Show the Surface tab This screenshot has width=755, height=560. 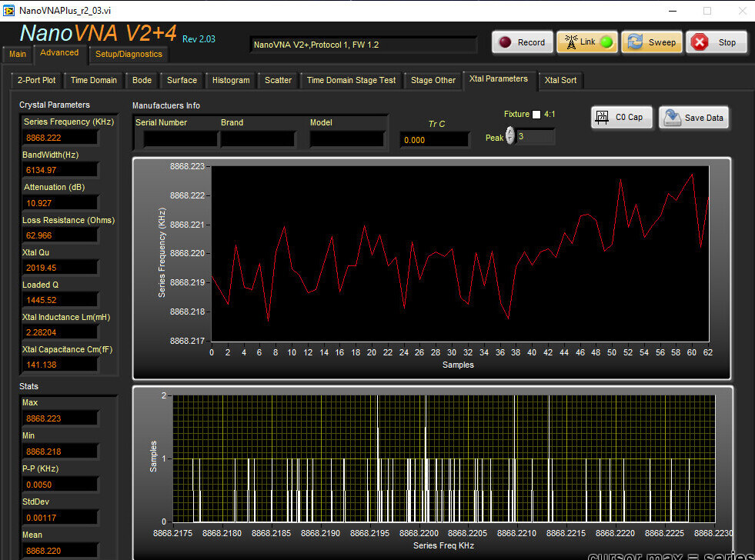tap(182, 80)
